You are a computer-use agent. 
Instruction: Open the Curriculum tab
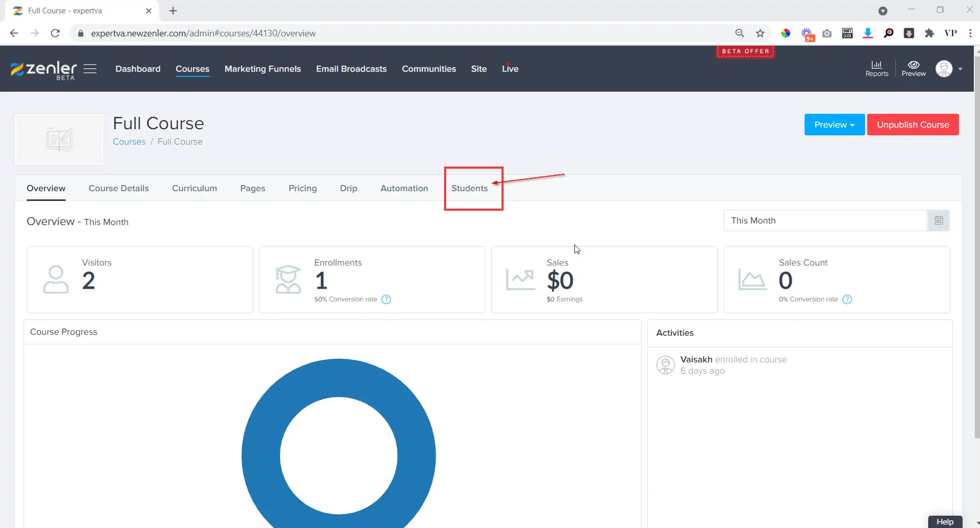[194, 188]
